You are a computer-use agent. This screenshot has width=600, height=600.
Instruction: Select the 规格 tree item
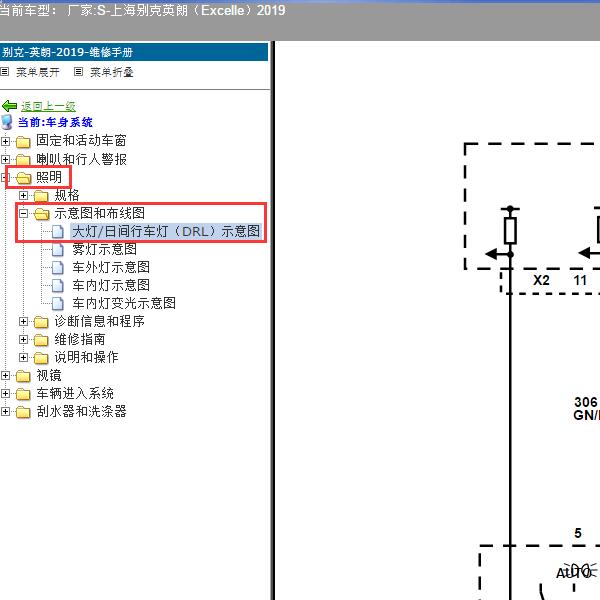(67, 195)
